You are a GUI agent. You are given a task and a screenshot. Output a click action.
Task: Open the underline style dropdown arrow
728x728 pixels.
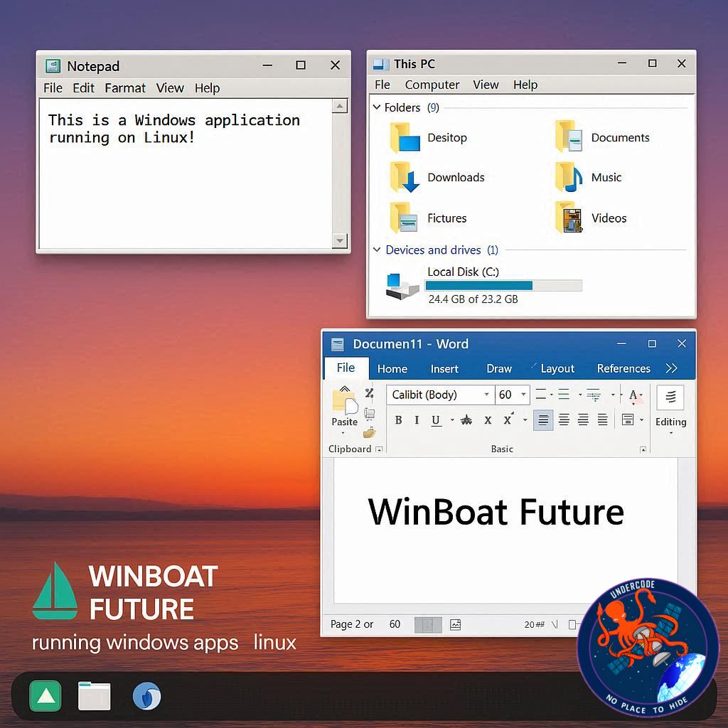pyautogui.click(x=451, y=421)
